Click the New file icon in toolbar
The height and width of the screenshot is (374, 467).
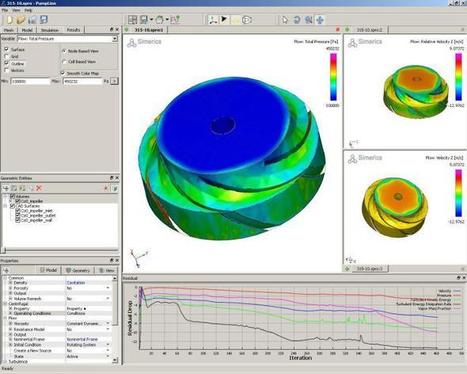(10, 20)
